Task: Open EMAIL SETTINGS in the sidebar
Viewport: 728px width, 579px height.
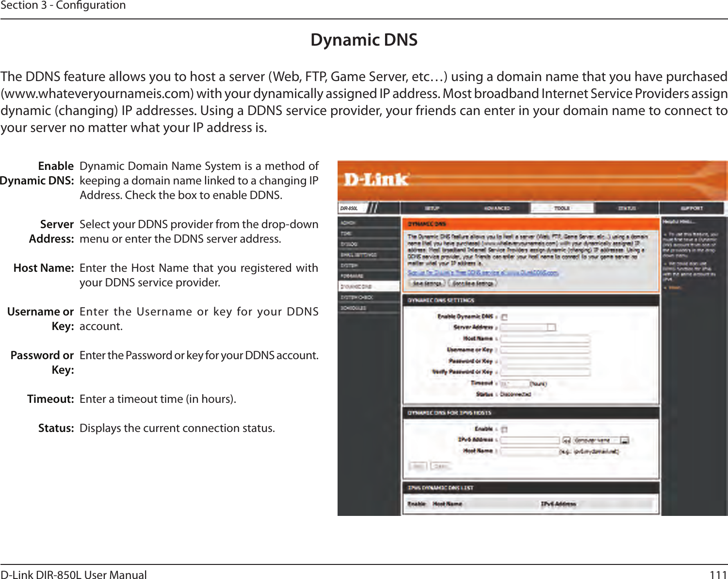Action: (x=369, y=255)
